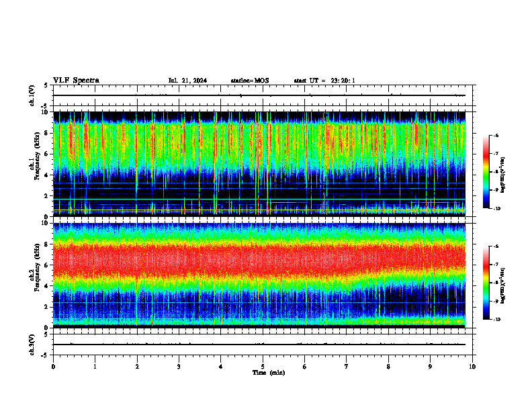This screenshot has height=411, width=532.
Task: Click the "2" kHz tick on ch.2 frequency axis
Action: tap(47, 307)
